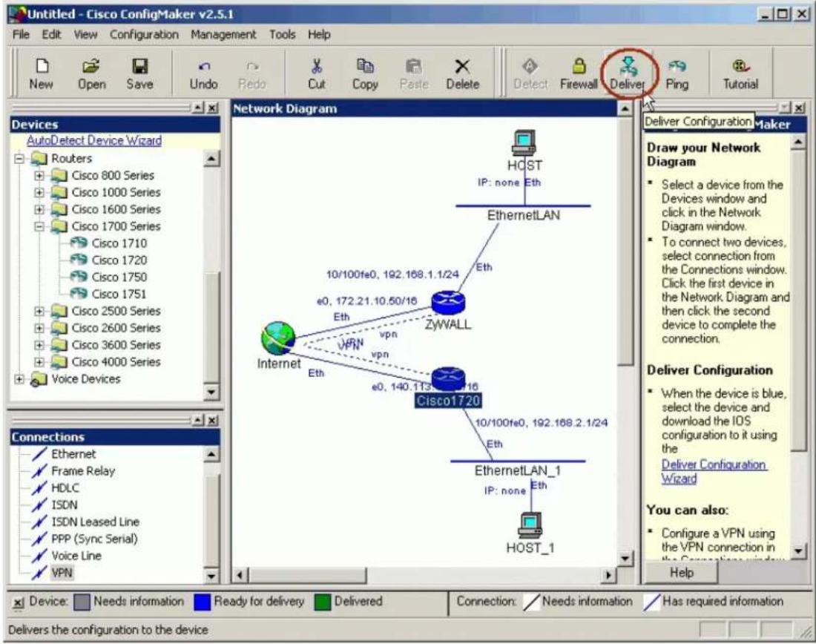
Task: Select the HOST_1 computer in diagram
Action: [530, 525]
